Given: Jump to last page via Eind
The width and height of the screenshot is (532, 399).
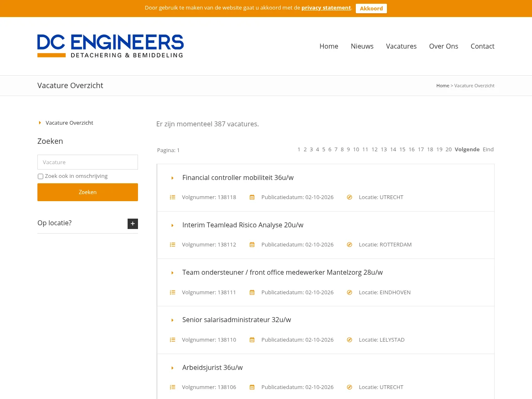Looking at the screenshot, I should pos(488,149).
